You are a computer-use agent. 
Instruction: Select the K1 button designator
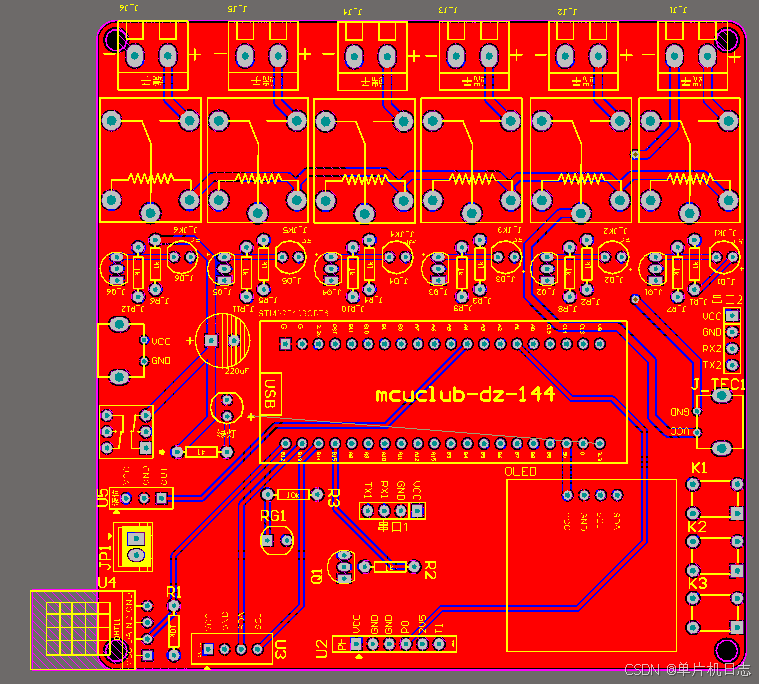tap(699, 468)
